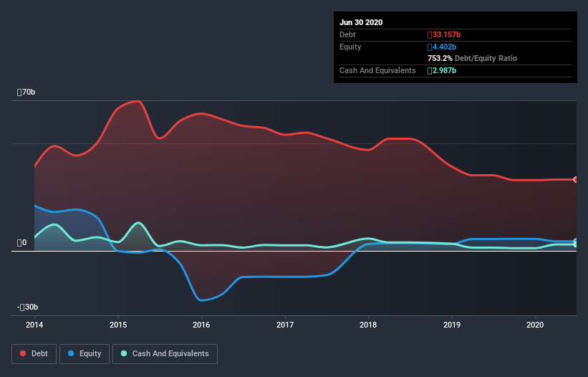The image size is (588, 377).
Task: Click the 33.157b debt value
Action: coord(444,35)
